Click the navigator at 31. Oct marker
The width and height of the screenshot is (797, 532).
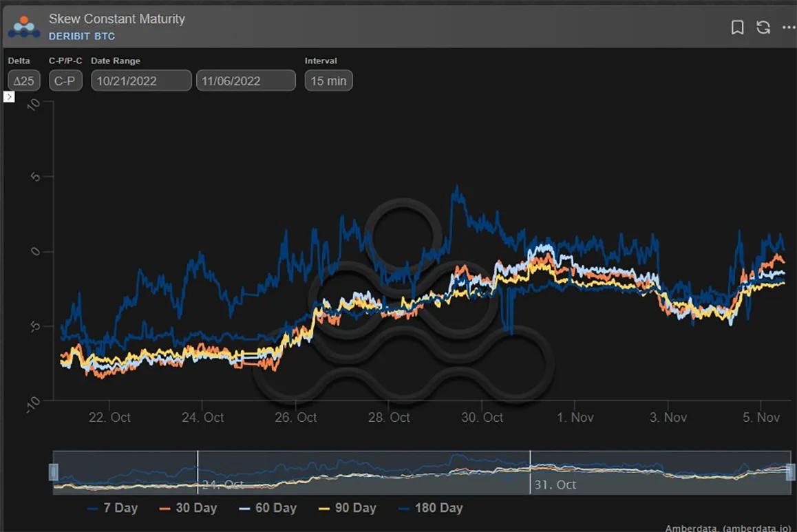click(555, 485)
